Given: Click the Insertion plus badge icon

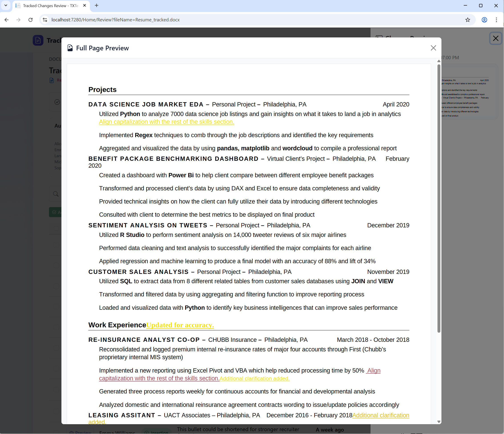Looking at the screenshot, I should (x=147, y=432).
